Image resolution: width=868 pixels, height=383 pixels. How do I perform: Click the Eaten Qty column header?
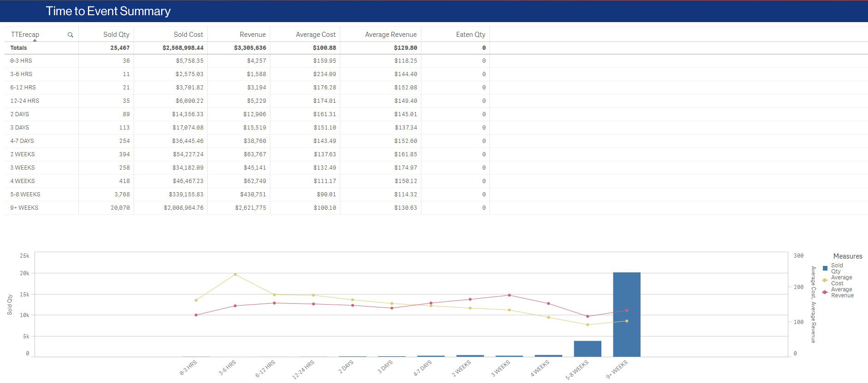tap(470, 35)
